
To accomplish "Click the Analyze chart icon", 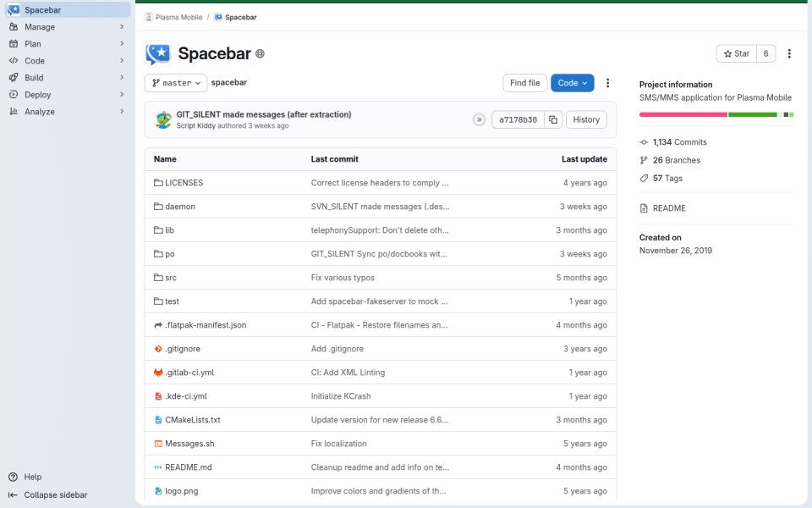I will (14, 112).
